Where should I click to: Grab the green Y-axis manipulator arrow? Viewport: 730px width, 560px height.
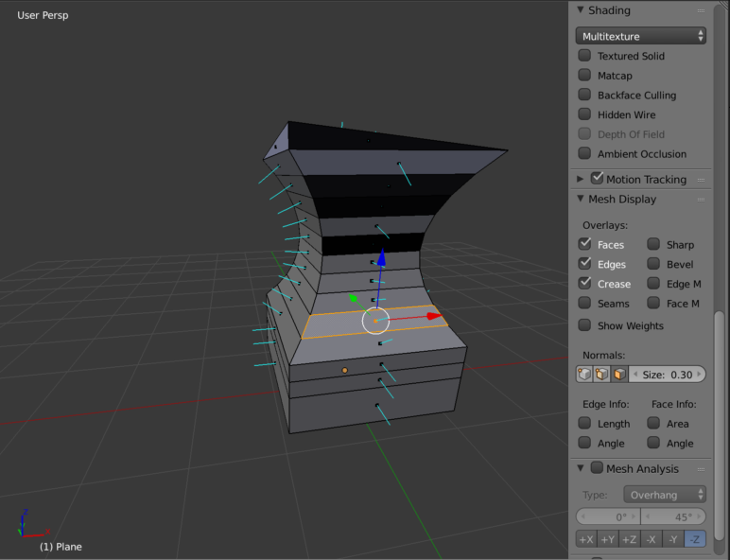pyautogui.click(x=354, y=298)
